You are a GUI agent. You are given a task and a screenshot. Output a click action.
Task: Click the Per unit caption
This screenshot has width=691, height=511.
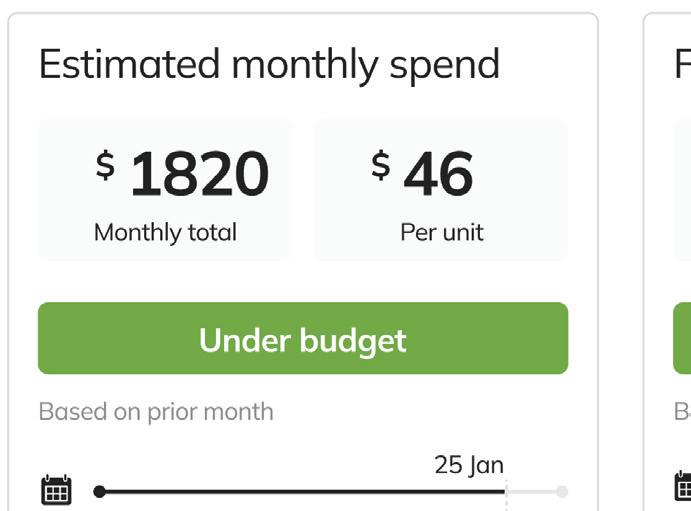441,233
